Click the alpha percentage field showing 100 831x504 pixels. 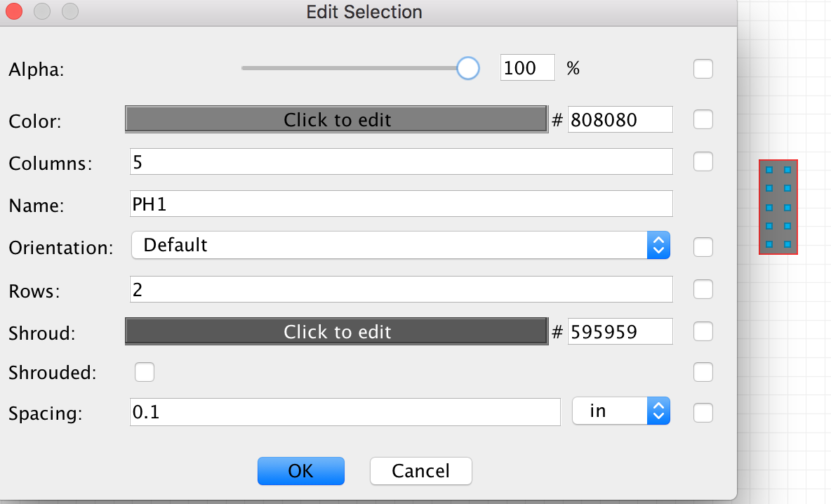pyautogui.click(x=527, y=67)
